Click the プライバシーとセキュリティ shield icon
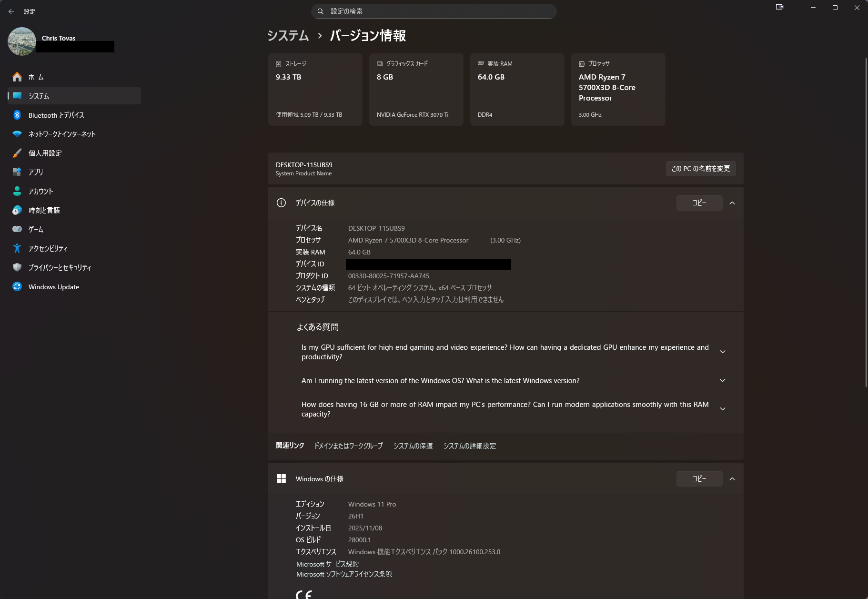The image size is (868, 599). tap(17, 267)
